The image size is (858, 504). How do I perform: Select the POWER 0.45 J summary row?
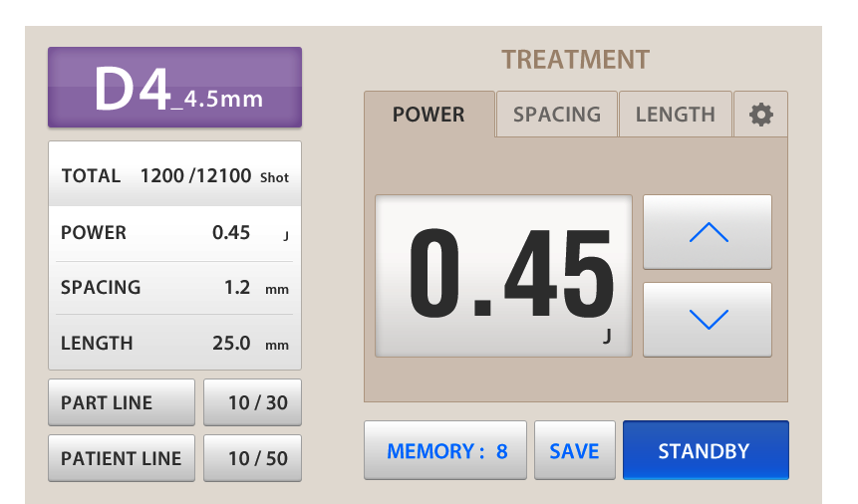point(174,233)
